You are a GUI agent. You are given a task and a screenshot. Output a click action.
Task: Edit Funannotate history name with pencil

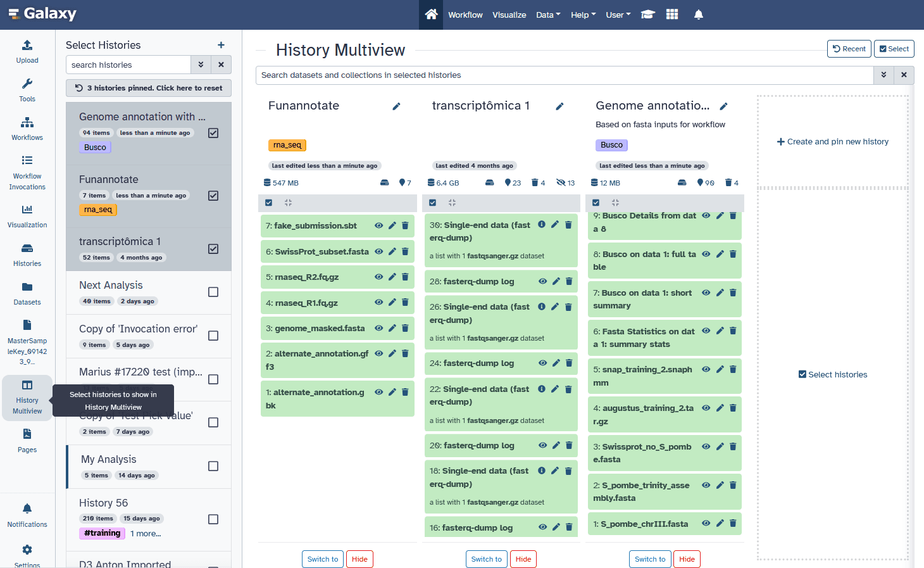396,106
